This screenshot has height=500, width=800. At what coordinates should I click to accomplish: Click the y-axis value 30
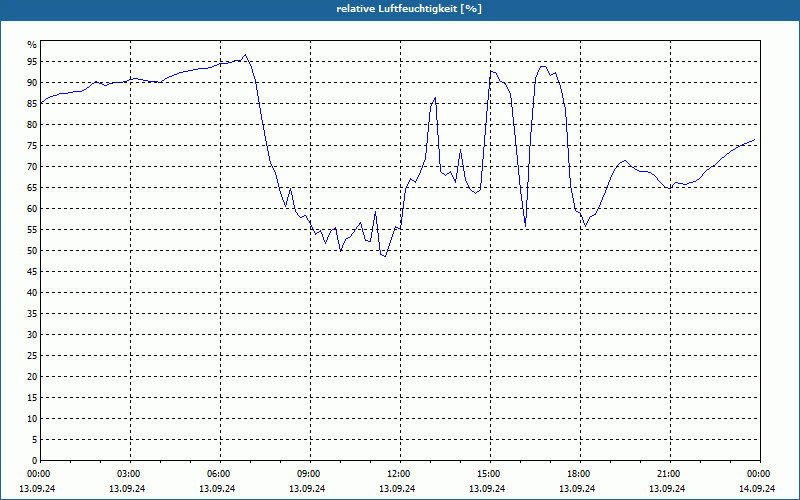click(32, 335)
